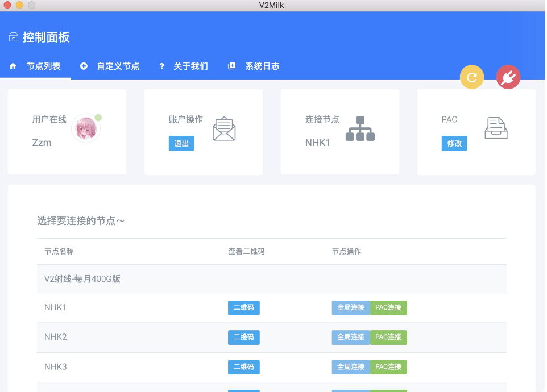The height and width of the screenshot is (392, 547).
Task: Connect NHK1 using 全局连接
Action: pos(351,307)
